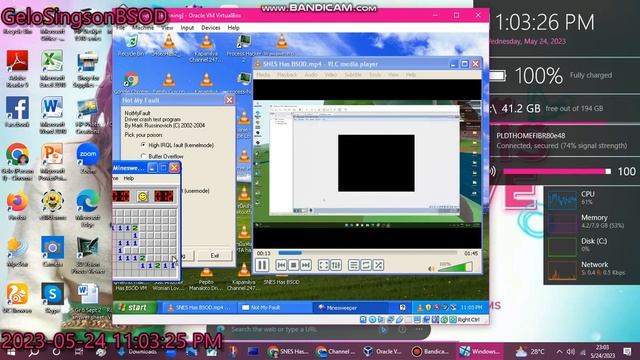The image size is (640, 360).
Task: Jump to previous media in VLC
Action: point(281,265)
